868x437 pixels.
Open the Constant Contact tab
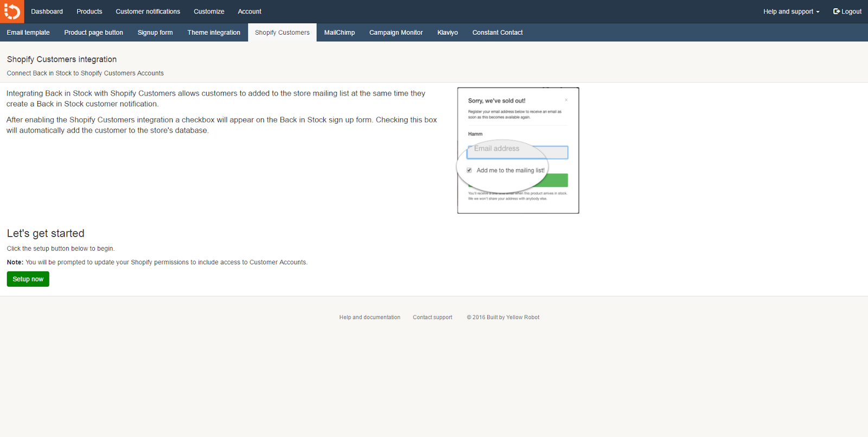(x=497, y=33)
